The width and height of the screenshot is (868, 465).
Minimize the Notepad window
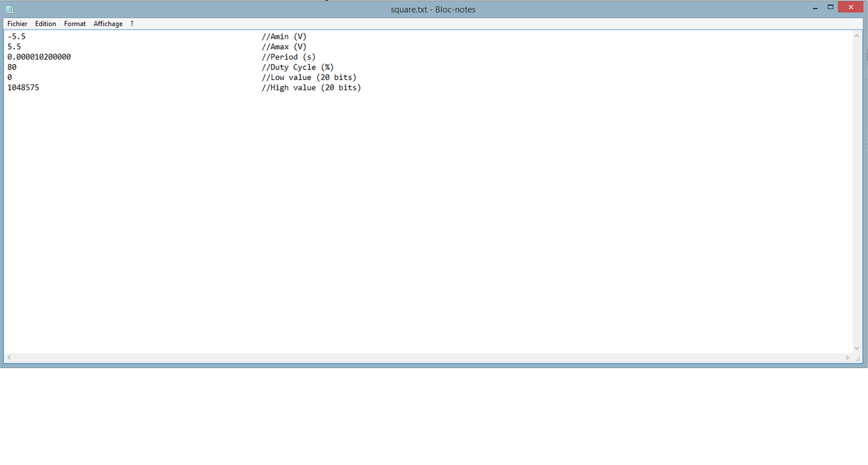(x=815, y=8)
